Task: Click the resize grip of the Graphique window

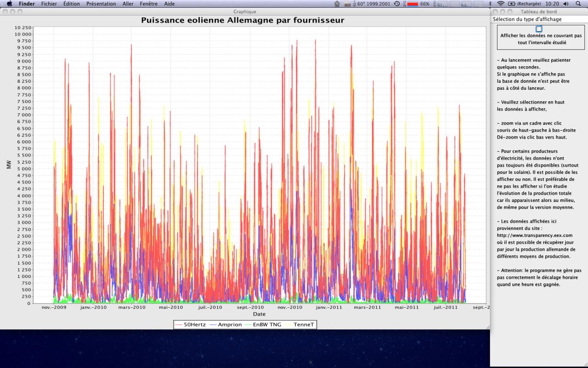Action: (x=487, y=326)
